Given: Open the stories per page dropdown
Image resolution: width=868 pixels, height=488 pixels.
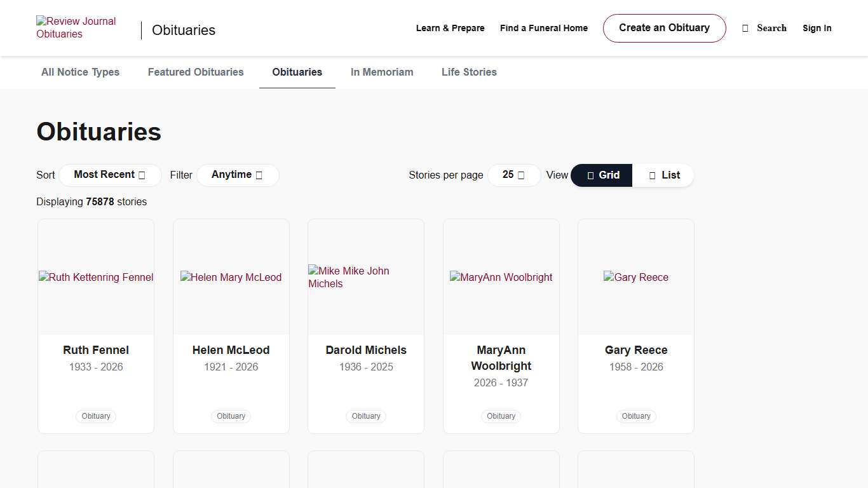Looking at the screenshot, I should [513, 175].
